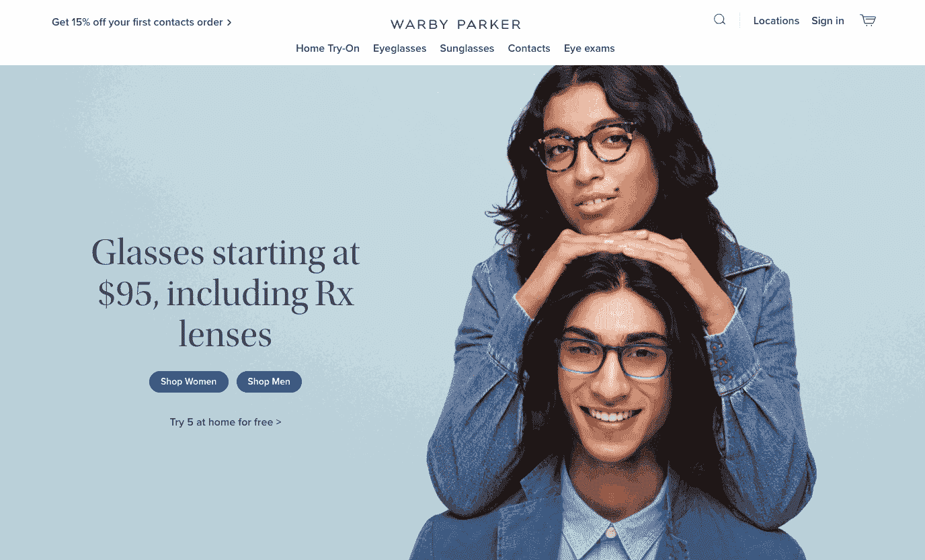Go to the Warby Parker logo homepage
The width and height of the screenshot is (925, 560).
[456, 25]
